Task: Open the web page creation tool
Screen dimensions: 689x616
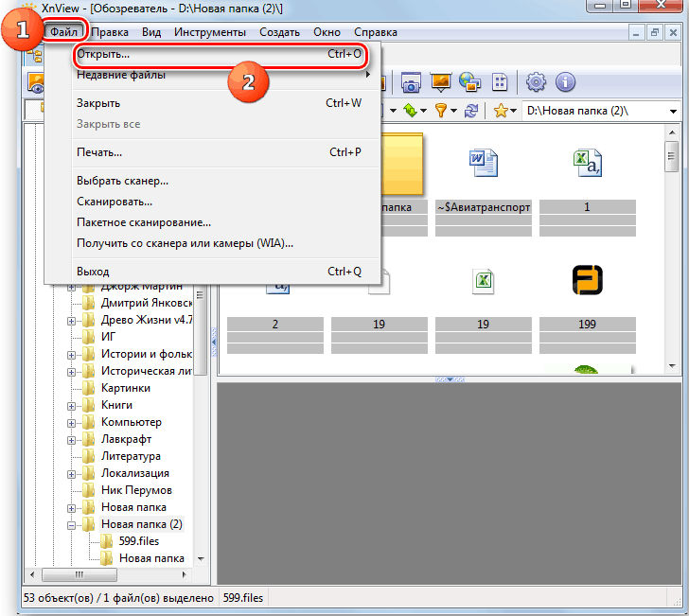Action: coord(469,82)
